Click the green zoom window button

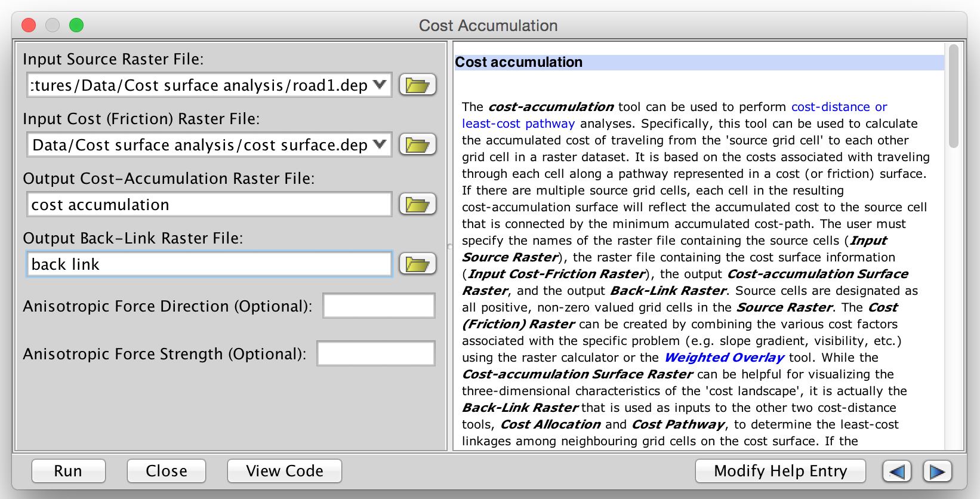click(x=76, y=25)
